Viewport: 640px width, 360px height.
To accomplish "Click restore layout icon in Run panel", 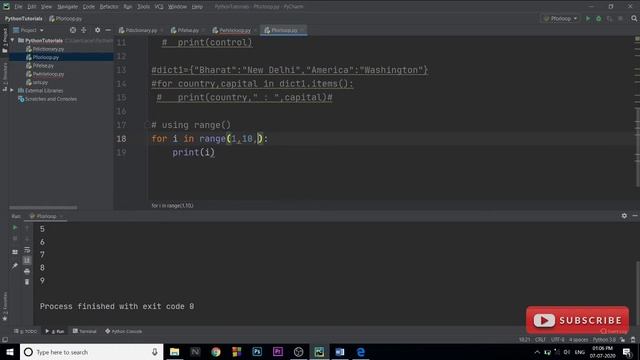I will pos(15,252).
